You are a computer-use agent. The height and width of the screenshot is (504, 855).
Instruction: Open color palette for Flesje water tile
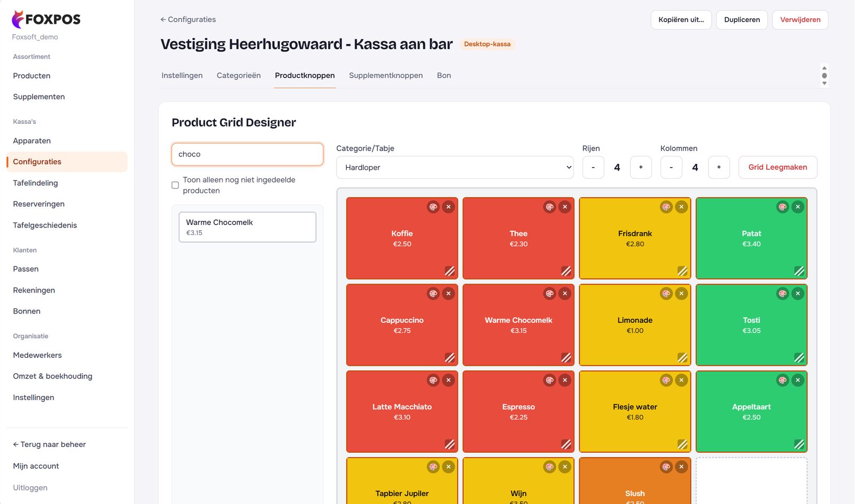click(x=666, y=380)
